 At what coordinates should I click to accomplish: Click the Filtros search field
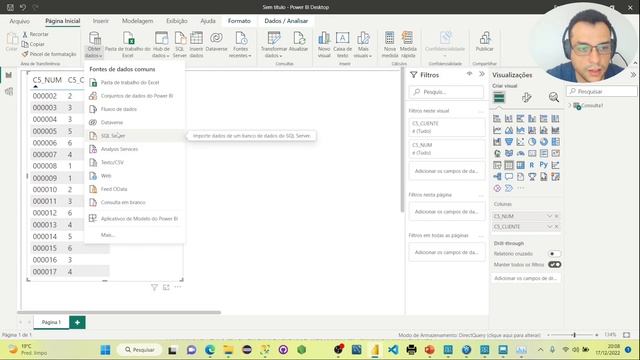(x=446, y=92)
